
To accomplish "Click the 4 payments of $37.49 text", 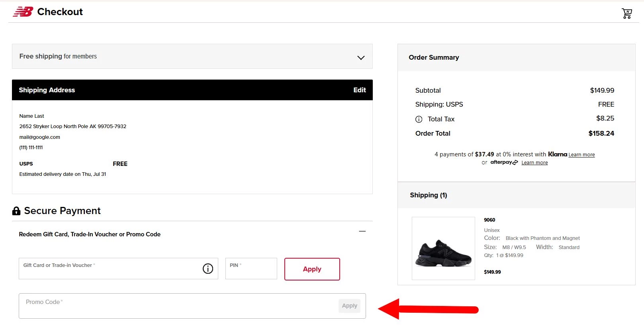I will coord(464,154).
